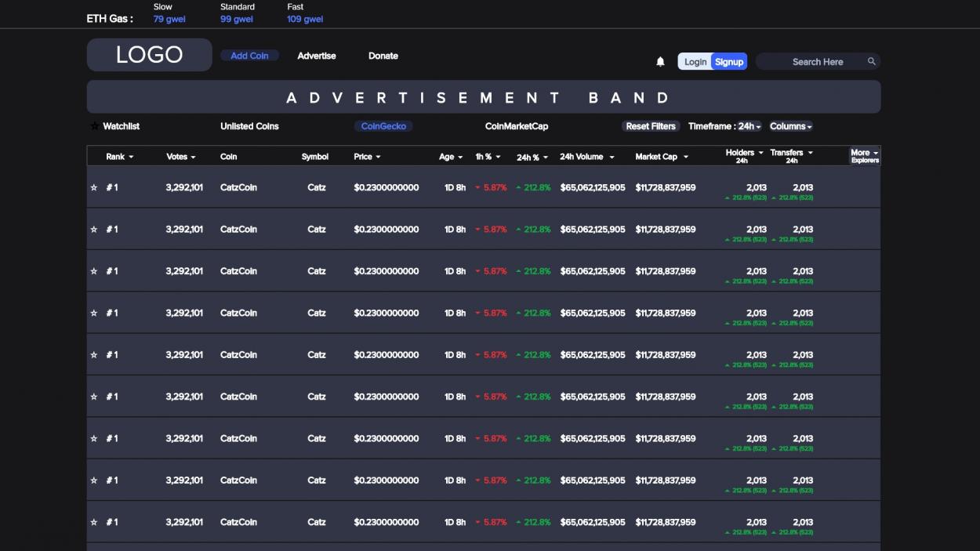
Task: Click the Add Coin button
Action: (x=249, y=56)
